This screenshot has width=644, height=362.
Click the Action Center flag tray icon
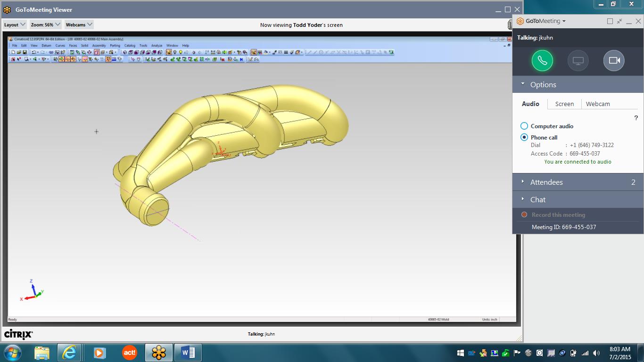[517, 353]
